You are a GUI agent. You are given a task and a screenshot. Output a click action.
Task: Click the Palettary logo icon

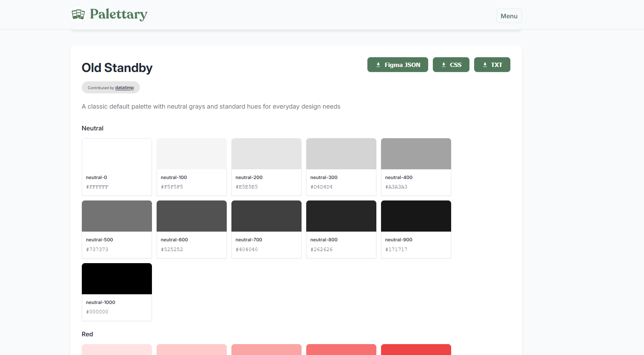(78, 14)
